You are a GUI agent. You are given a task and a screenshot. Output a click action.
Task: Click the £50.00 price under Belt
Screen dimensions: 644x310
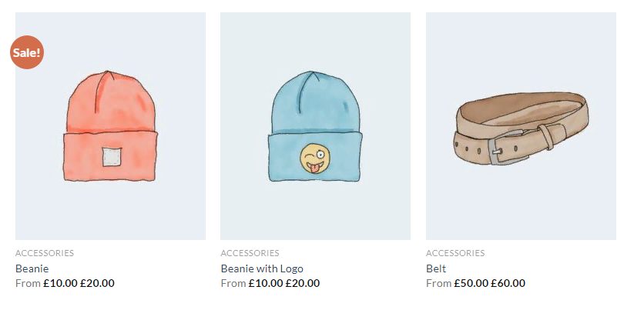471,283
